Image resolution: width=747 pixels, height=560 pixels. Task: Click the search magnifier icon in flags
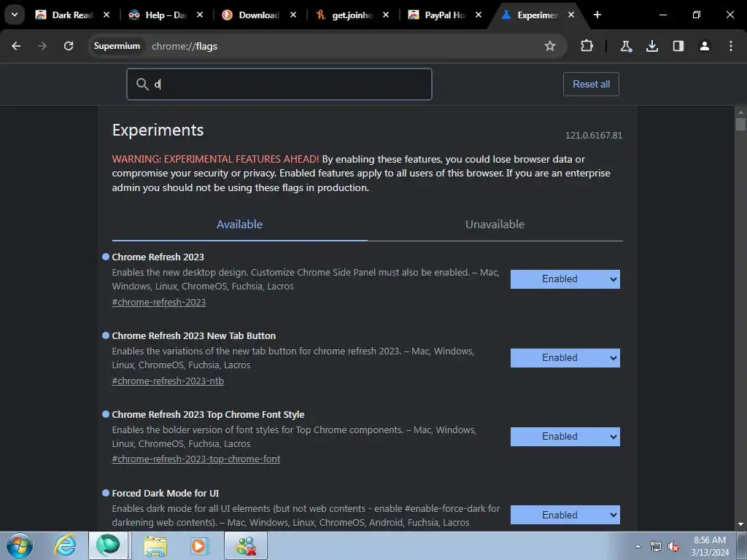pos(142,84)
